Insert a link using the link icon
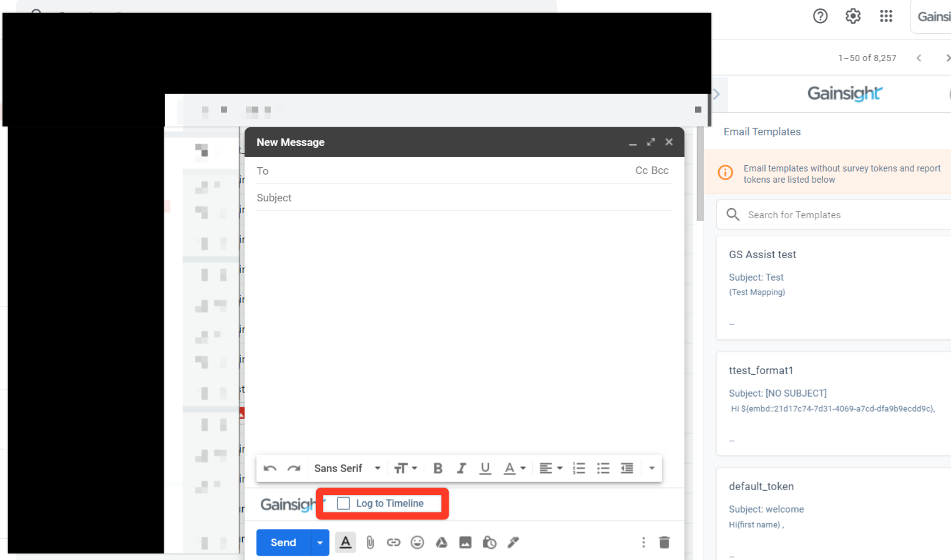Image resolution: width=951 pixels, height=560 pixels. click(x=393, y=543)
